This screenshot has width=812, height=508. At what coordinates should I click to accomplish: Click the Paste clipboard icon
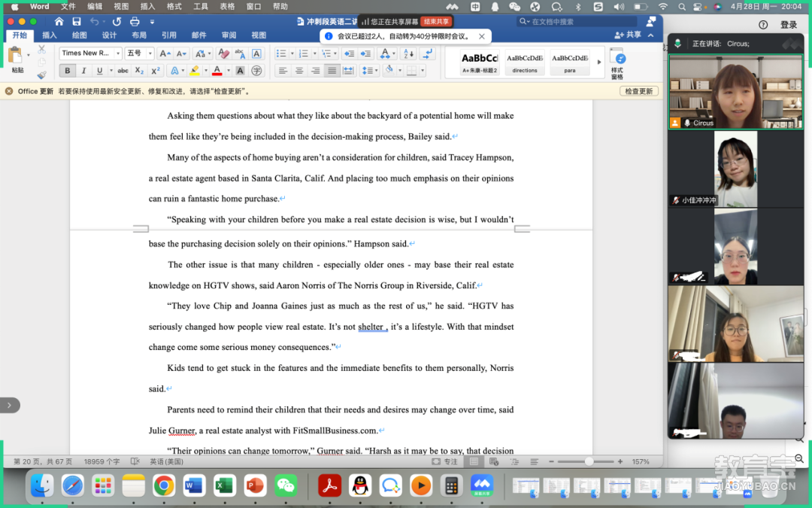tap(16, 55)
